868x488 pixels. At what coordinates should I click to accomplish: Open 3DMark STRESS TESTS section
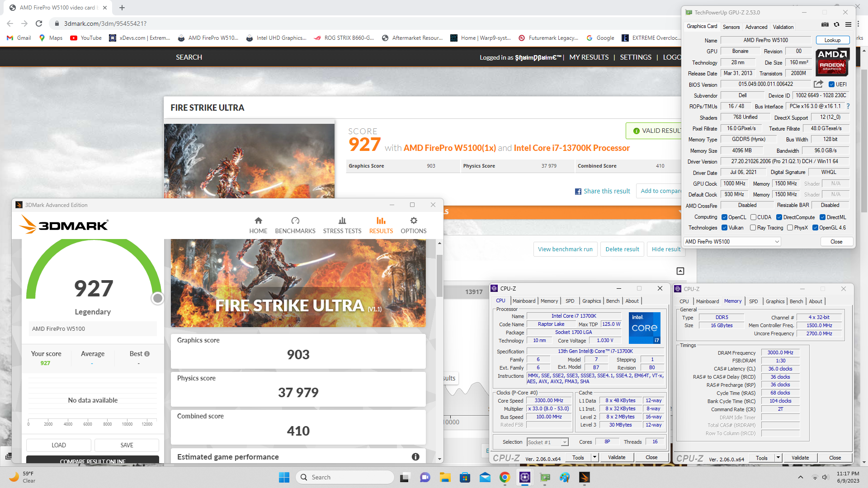[342, 225]
